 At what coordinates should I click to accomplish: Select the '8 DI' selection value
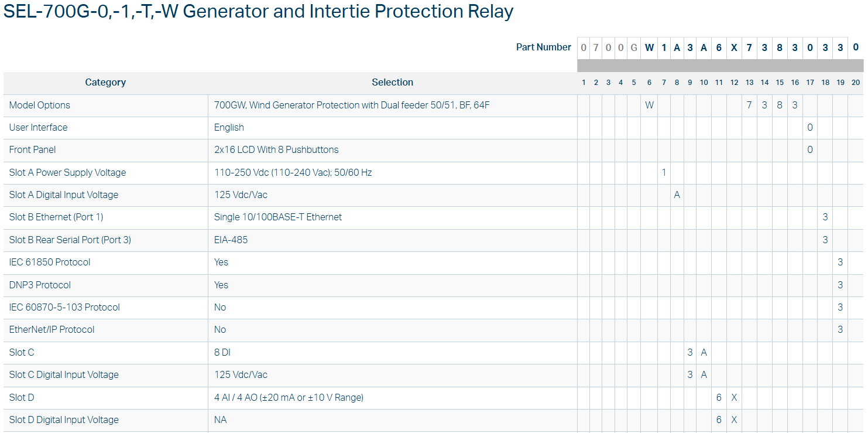222,353
